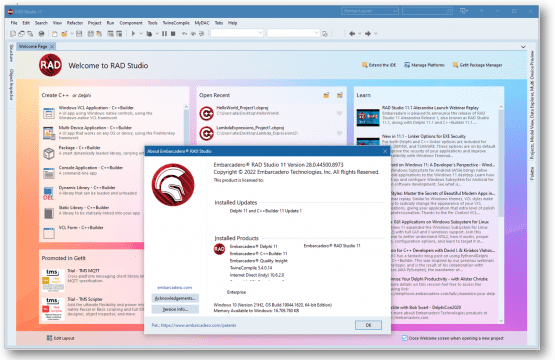The image size is (555, 360).
Task: Close the Welcome Page tab
Action: [52, 46]
